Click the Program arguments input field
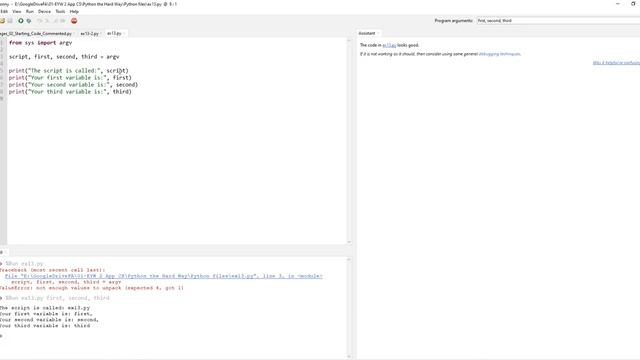Screen dimensions: 640x360 click(558, 20)
